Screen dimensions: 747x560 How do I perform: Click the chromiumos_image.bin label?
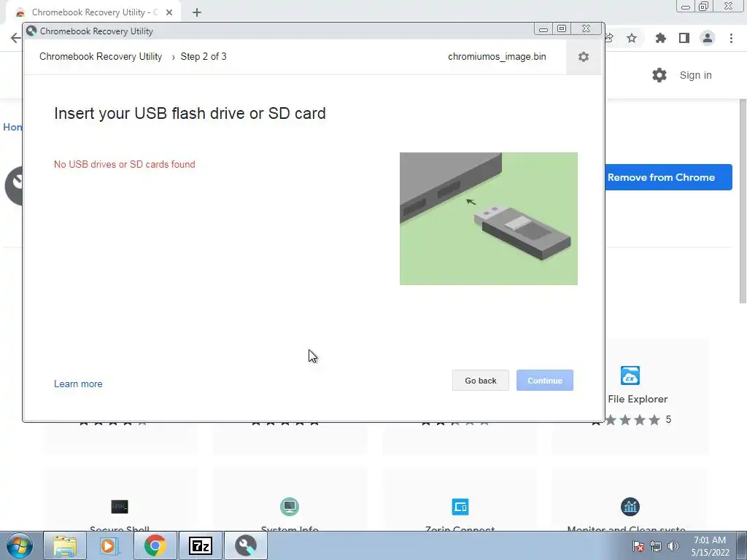(x=497, y=57)
